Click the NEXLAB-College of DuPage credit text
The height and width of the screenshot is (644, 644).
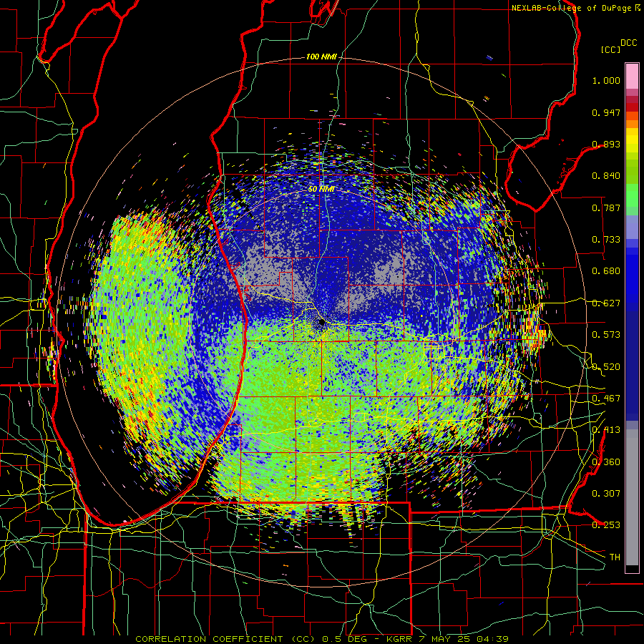575,8
